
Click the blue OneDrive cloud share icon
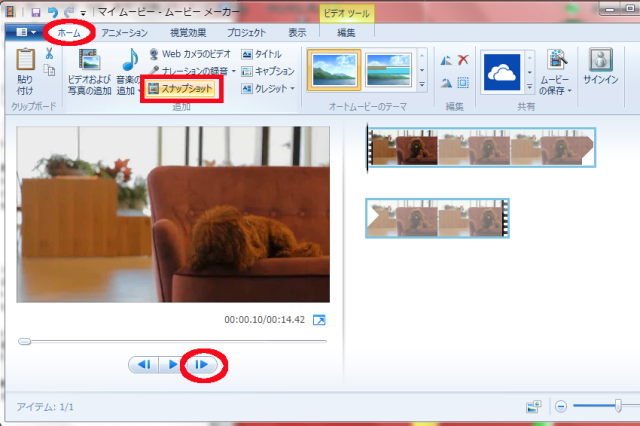coord(501,71)
